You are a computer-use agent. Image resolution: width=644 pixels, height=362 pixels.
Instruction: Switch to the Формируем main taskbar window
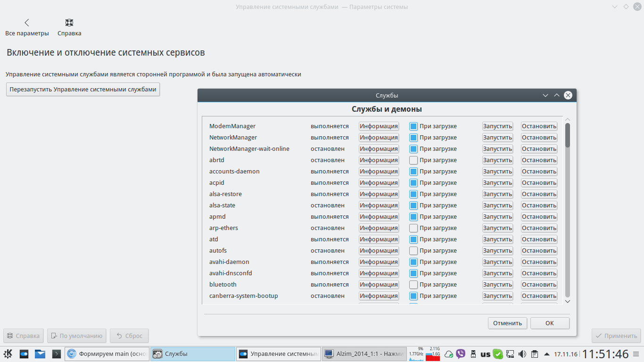click(107, 354)
